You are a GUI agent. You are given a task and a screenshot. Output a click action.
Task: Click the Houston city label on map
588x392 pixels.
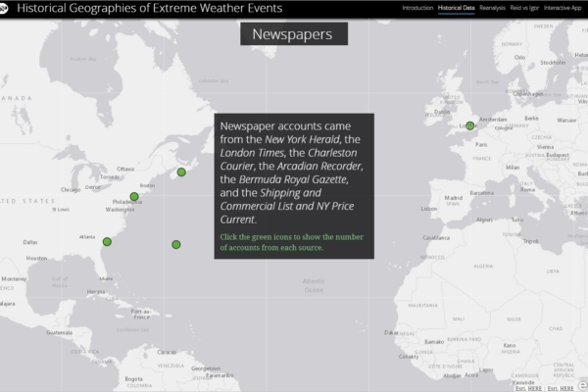[38, 258]
